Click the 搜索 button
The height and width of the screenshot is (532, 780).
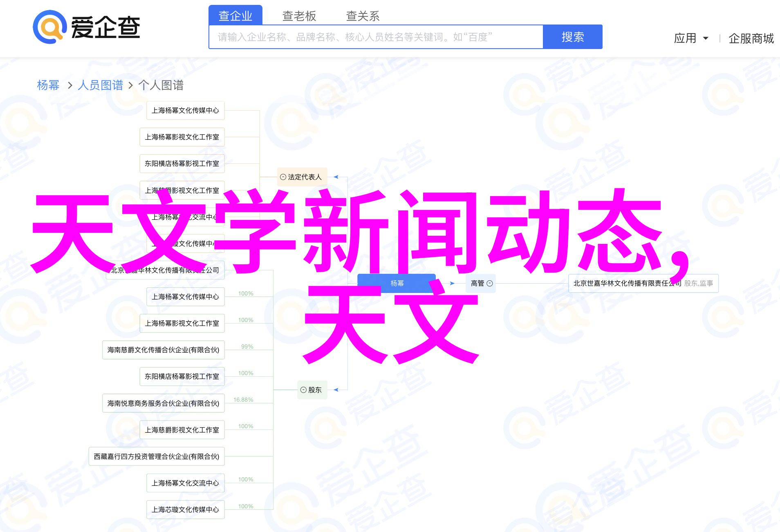(573, 37)
